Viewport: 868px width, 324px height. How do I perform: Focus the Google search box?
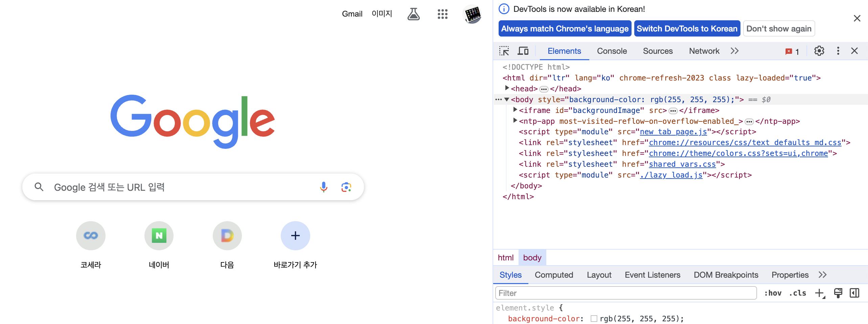click(x=193, y=187)
